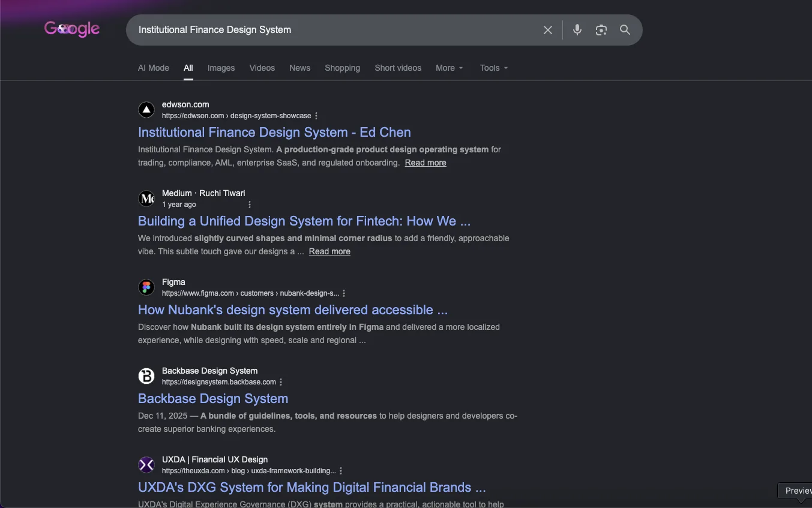
Task: Open three-dot menu for edwson.com result
Action: [316, 116]
